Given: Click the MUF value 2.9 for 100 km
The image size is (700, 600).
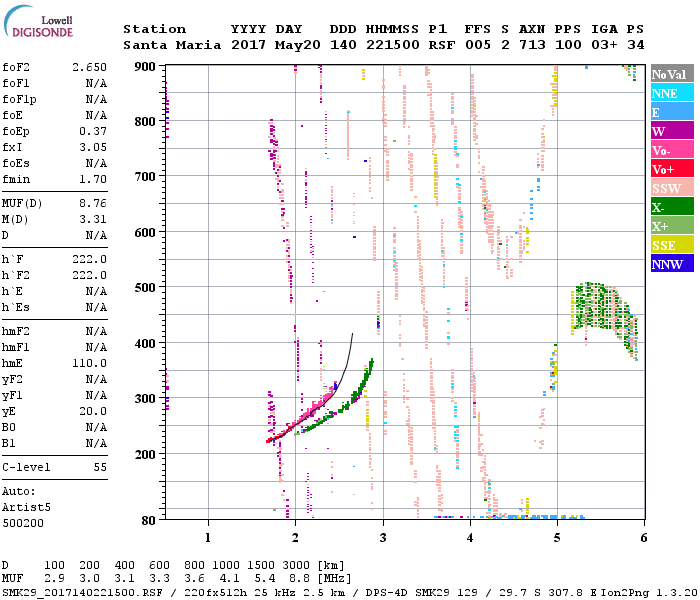Looking at the screenshot, I should point(54,578).
